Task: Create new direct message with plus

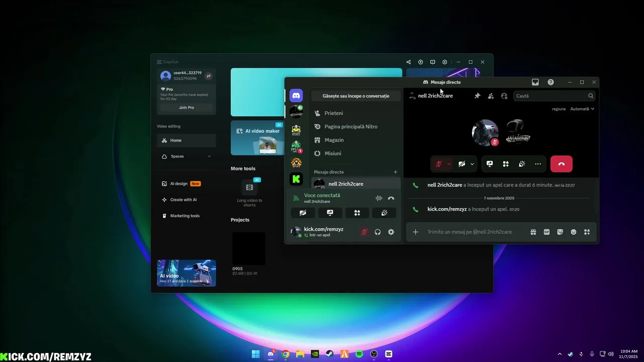Action: (x=395, y=172)
